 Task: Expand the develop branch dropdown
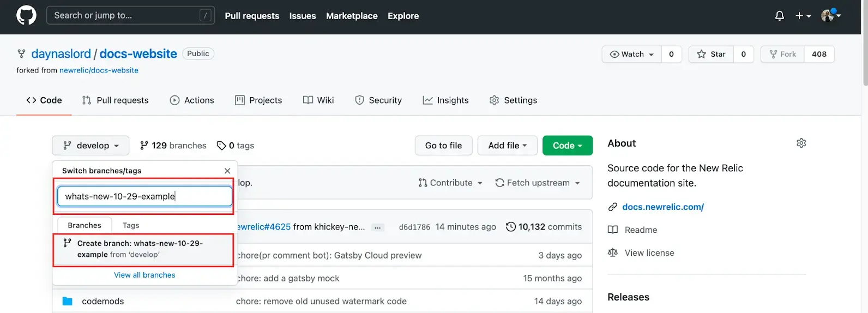pos(91,146)
